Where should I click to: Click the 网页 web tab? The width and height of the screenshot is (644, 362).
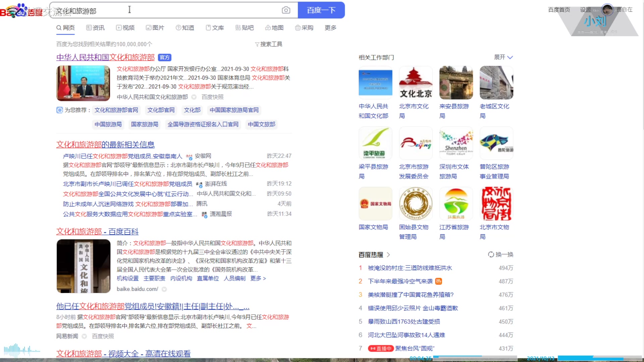click(x=66, y=28)
